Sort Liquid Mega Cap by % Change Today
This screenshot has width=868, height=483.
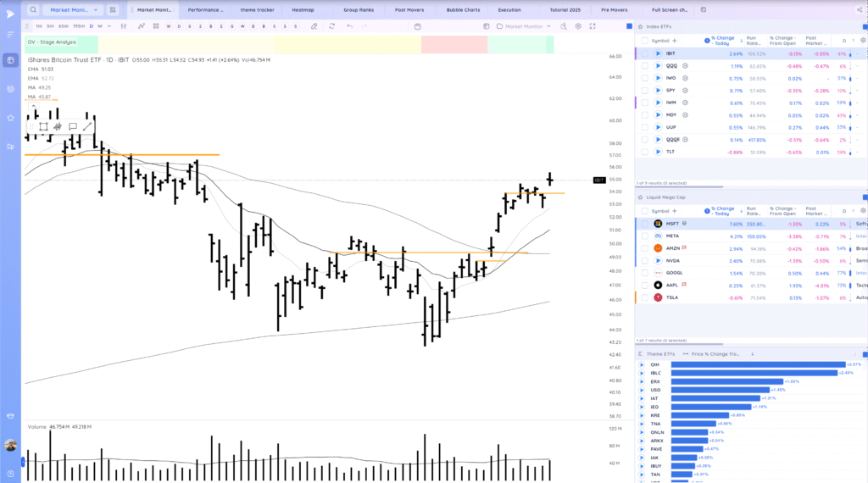(x=723, y=211)
